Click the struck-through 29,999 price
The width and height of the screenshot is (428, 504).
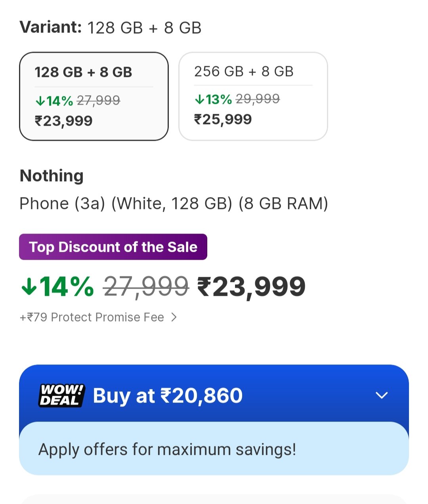click(258, 99)
